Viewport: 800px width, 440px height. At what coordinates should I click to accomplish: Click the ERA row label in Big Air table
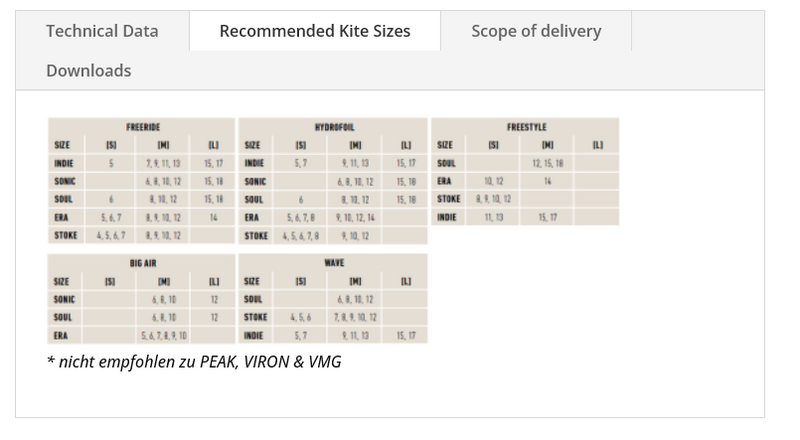(x=60, y=335)
